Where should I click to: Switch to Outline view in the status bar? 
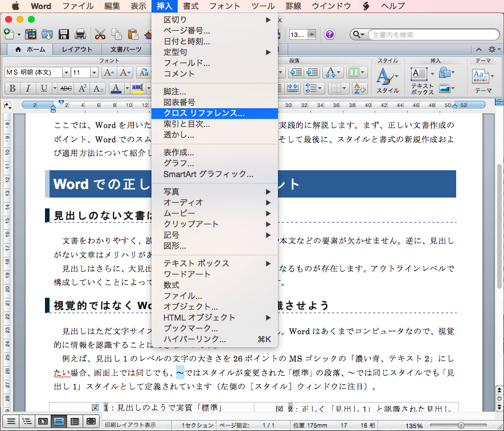click(x=27, y=421)
